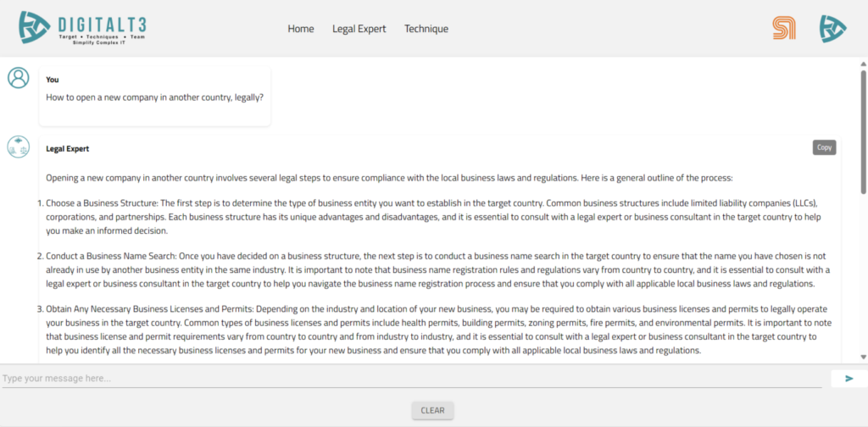Image resolution: width=868 pixels, height=427 pixels.
Task: Click the scrollbar down arrow
Action: (863, 358)
